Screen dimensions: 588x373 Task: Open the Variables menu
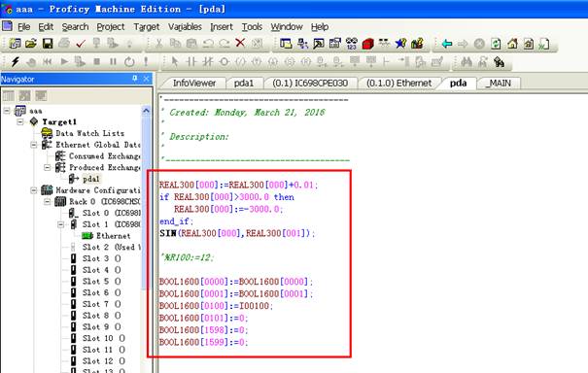185,27
